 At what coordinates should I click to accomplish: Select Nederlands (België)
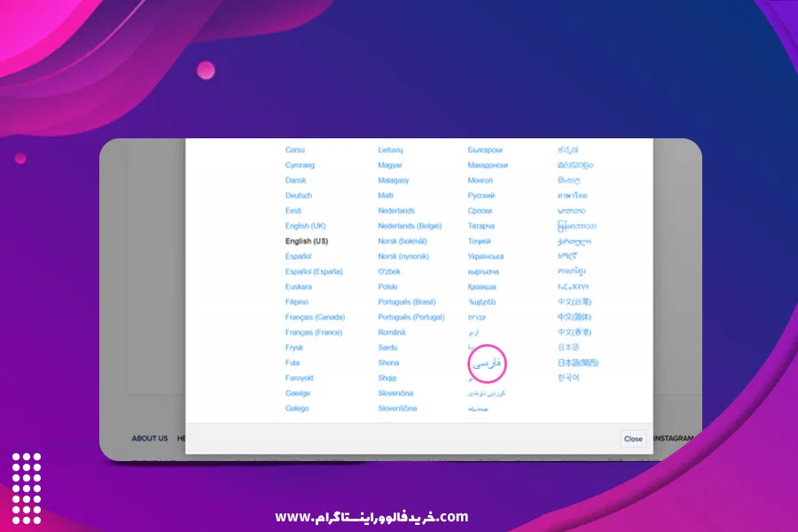[x=410, y=226]
